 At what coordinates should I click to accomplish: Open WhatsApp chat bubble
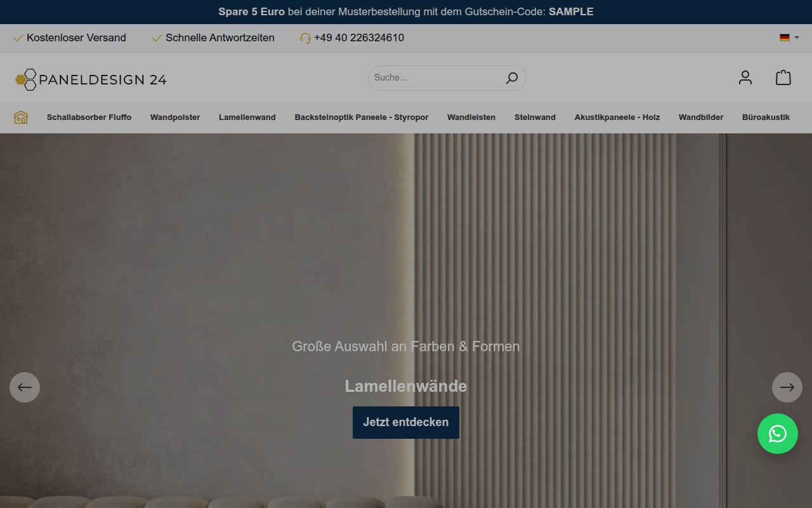click(x=778, y=434)
